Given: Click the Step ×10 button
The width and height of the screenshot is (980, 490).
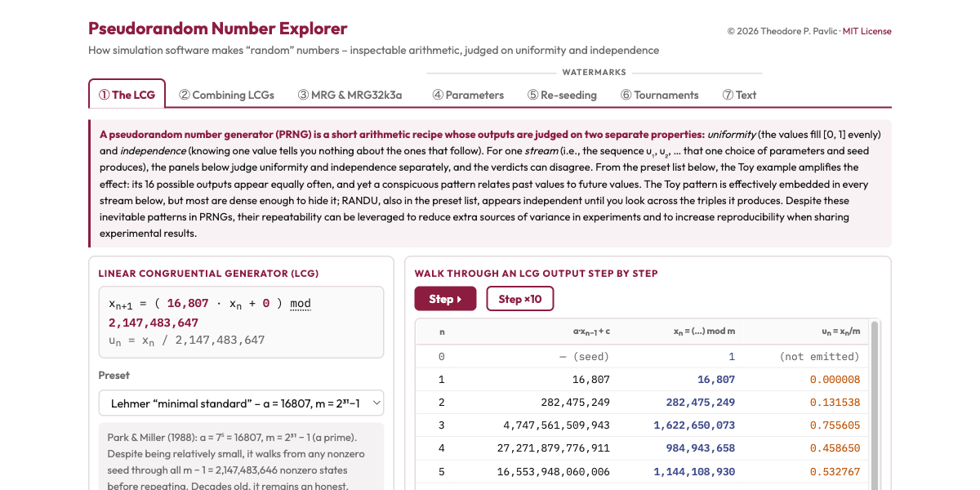Looking at the screenshot, I should pos(520,299).
